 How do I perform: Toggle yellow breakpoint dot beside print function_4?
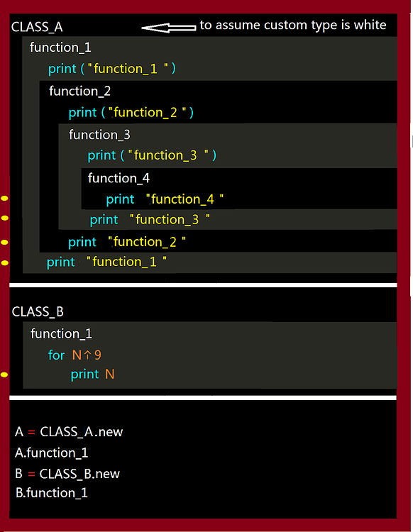(x=4, y=198)
